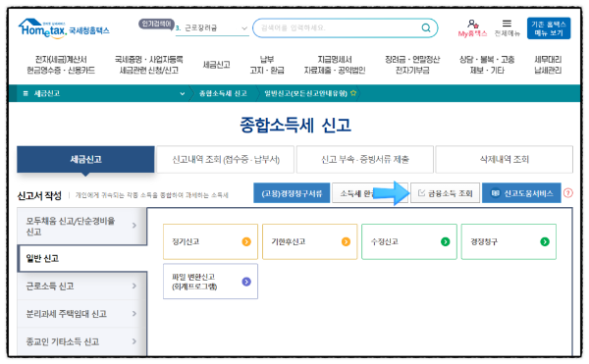
Task: Switch to 신고내역 조회 (접수증·납부서) tab
Action: 226,160
